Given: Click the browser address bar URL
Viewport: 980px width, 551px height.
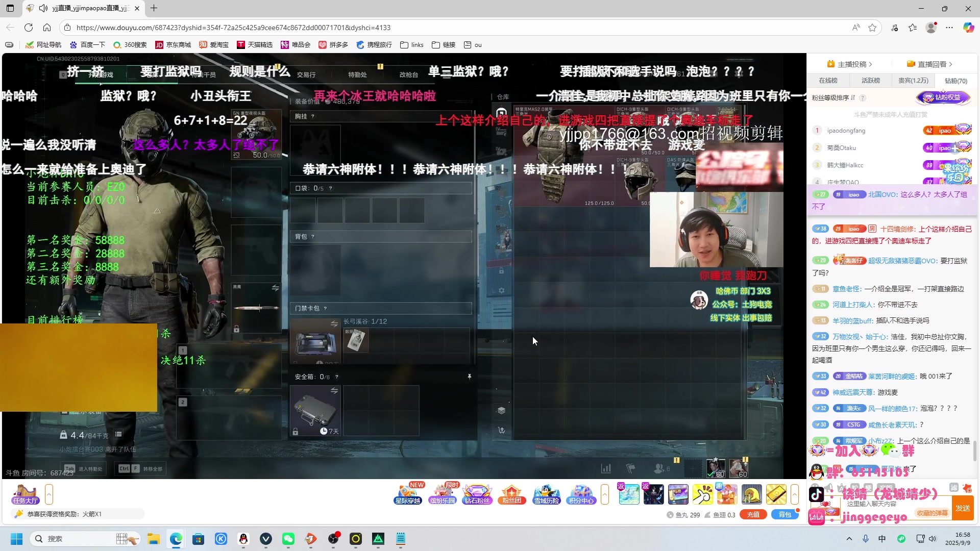Looking at the screenshot, I should click(233, 28).
